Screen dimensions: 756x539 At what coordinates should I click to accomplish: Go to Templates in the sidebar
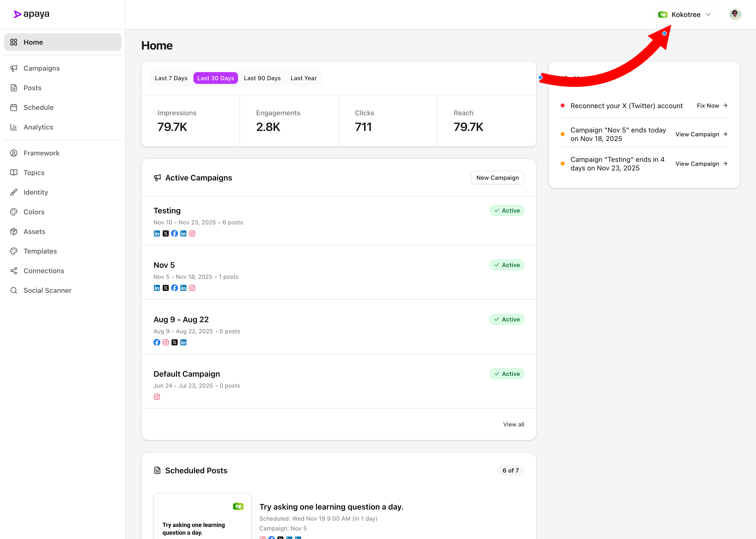(x=40, y=251)
